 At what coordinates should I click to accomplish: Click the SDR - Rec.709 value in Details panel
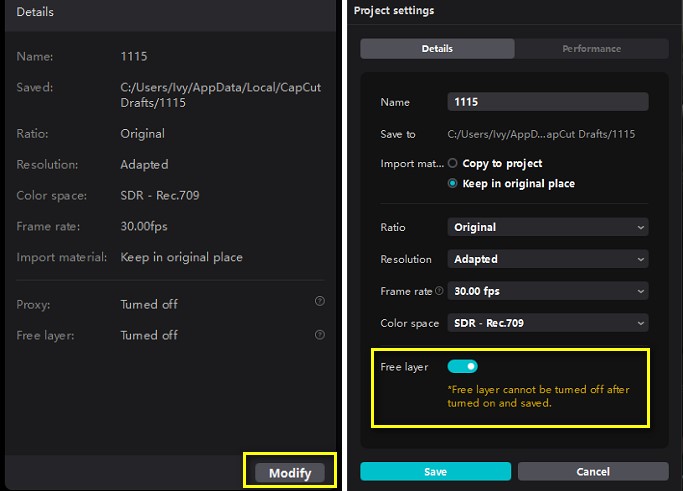pos(160,195)
